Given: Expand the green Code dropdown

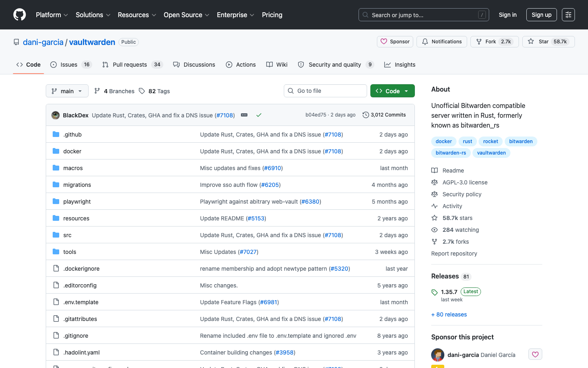Looking at the screenshot, I should [x=392, y=91].
